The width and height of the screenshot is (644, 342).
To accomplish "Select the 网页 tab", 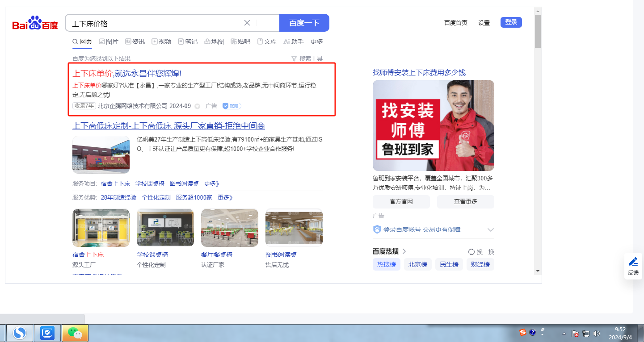I will click(x=82, y=42).
